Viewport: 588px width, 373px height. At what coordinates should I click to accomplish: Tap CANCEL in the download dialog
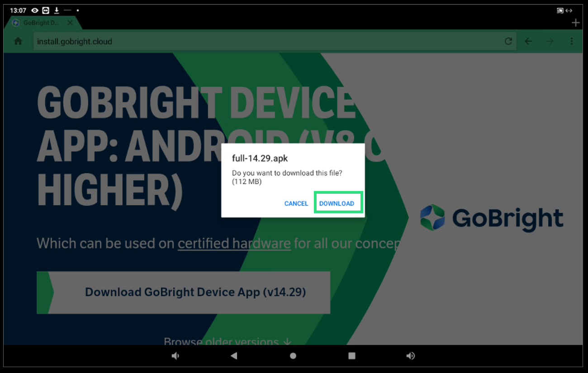pyautogui.click(x=296, y=204)
